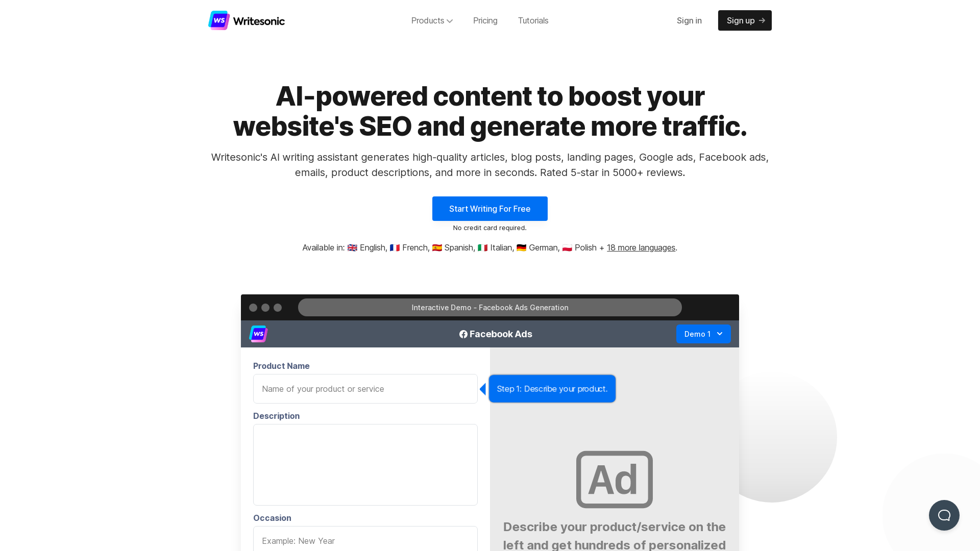The image size is (980, 551).
Task: Click the chat support button icon
Action: coord(944,515)
